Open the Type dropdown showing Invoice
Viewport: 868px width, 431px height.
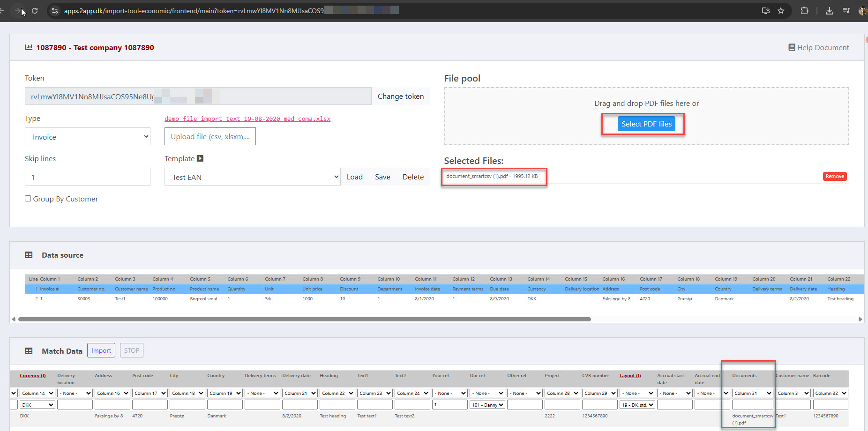88,137
